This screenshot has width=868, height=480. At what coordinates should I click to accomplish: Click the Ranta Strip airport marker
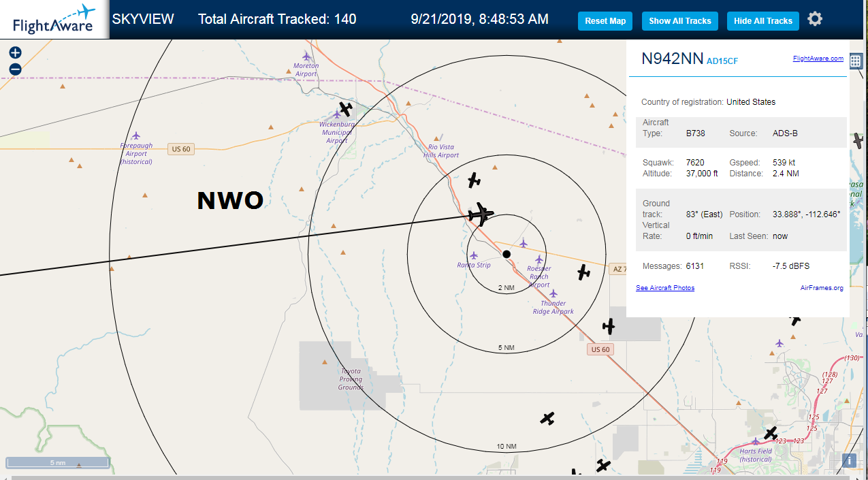coord(474,255)
